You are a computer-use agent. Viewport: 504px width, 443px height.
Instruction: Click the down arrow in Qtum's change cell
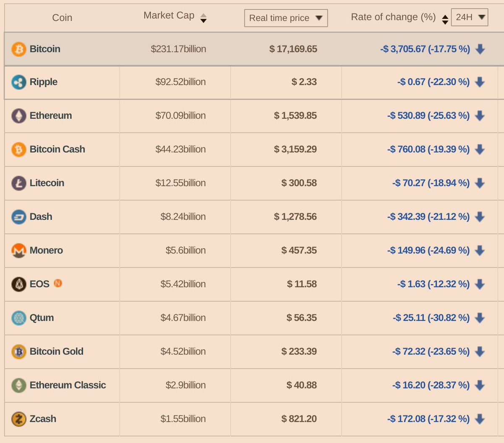pyautogui.click(x=480, y=318)
